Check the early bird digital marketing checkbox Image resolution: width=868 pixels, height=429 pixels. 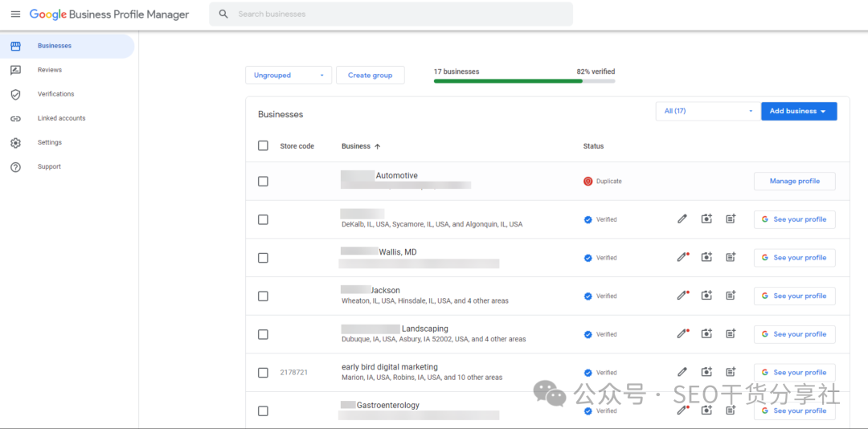(263, 373)
